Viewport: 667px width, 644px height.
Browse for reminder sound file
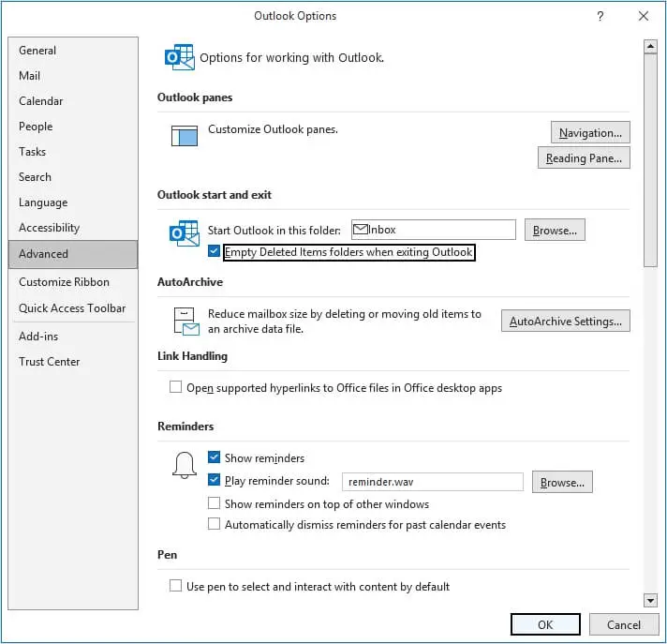point(562,482)
